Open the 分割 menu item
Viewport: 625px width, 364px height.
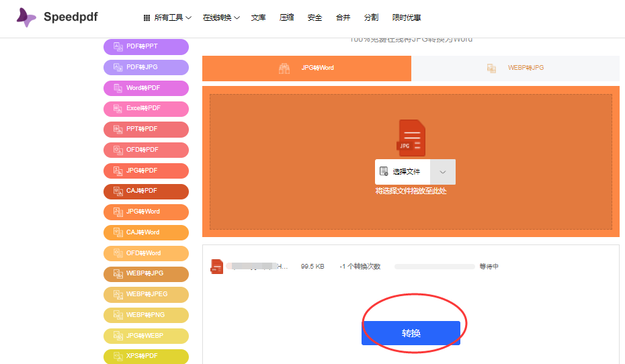[x=371, y=17]
